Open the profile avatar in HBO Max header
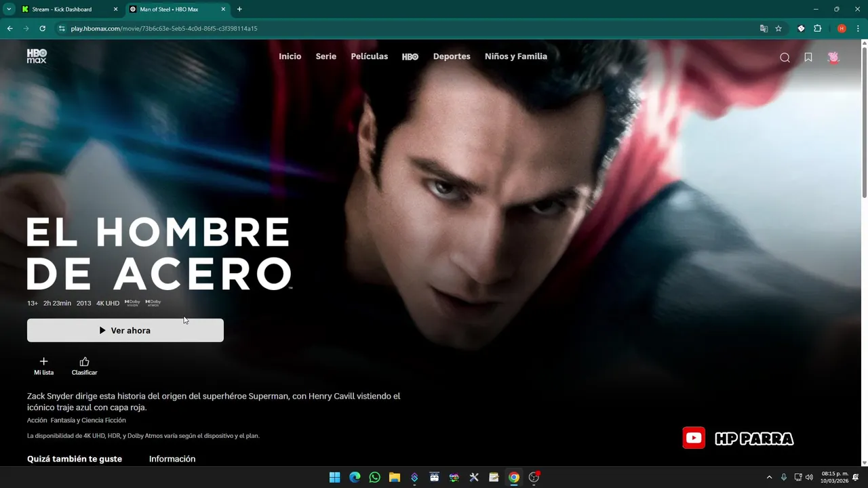 833,58
